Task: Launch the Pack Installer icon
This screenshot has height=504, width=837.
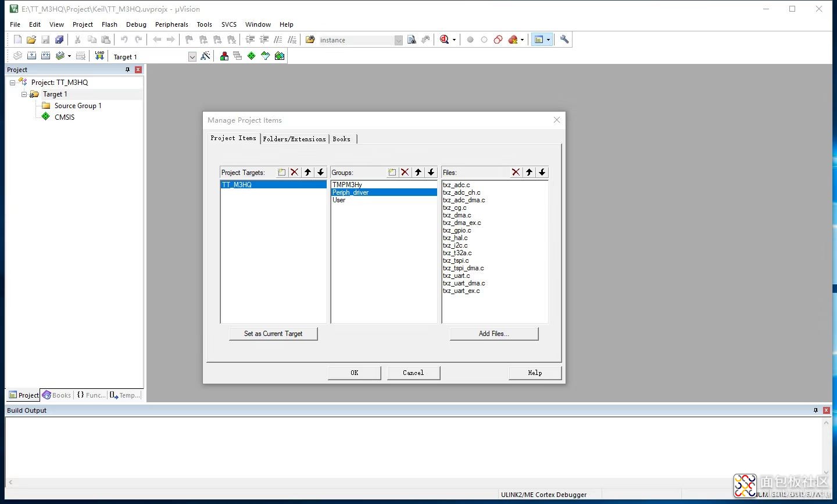Action: click(280, 56)
